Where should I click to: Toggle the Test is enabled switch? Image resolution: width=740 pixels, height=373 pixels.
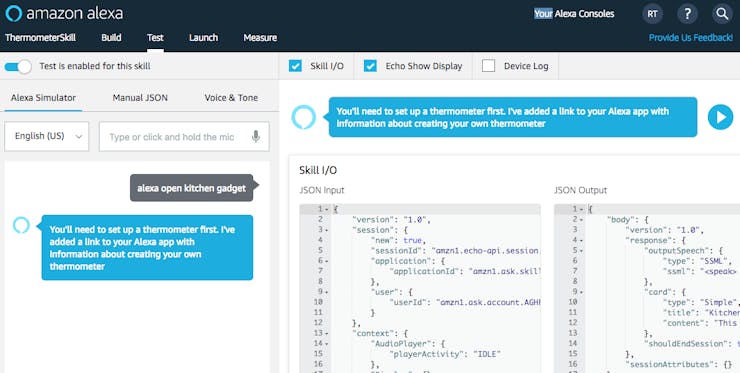click(x=18, y=67)
